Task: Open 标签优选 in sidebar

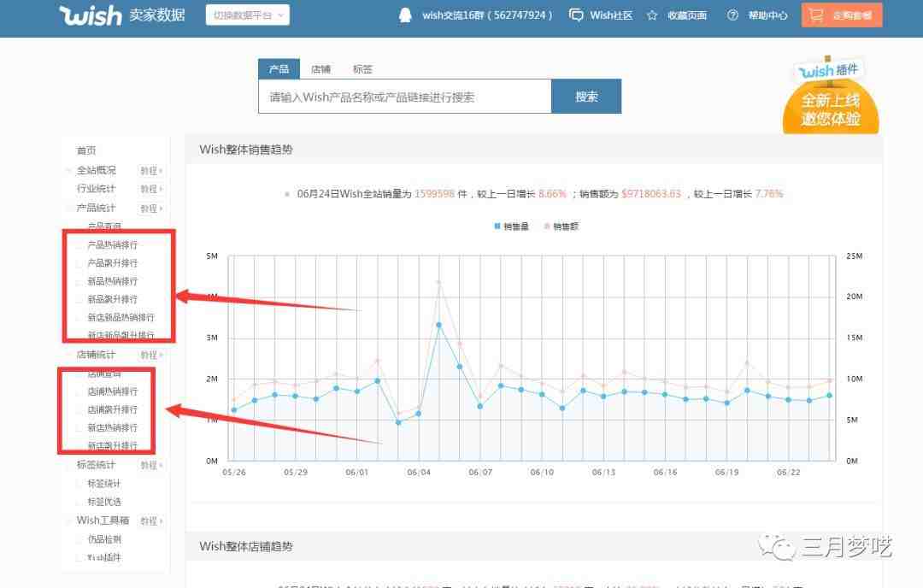Action: coord(104,502)
